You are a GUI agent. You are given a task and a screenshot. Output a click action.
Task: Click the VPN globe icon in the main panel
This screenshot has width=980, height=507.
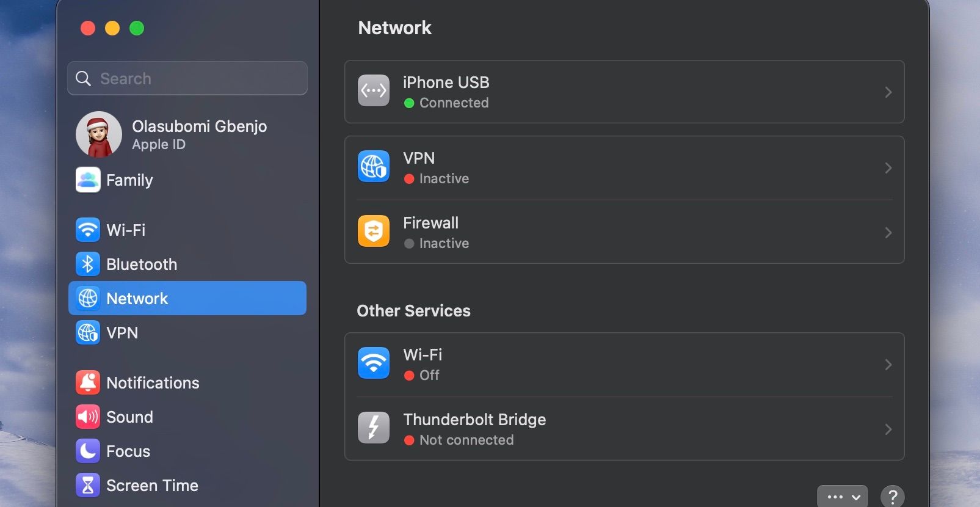[x=374, y=167]
